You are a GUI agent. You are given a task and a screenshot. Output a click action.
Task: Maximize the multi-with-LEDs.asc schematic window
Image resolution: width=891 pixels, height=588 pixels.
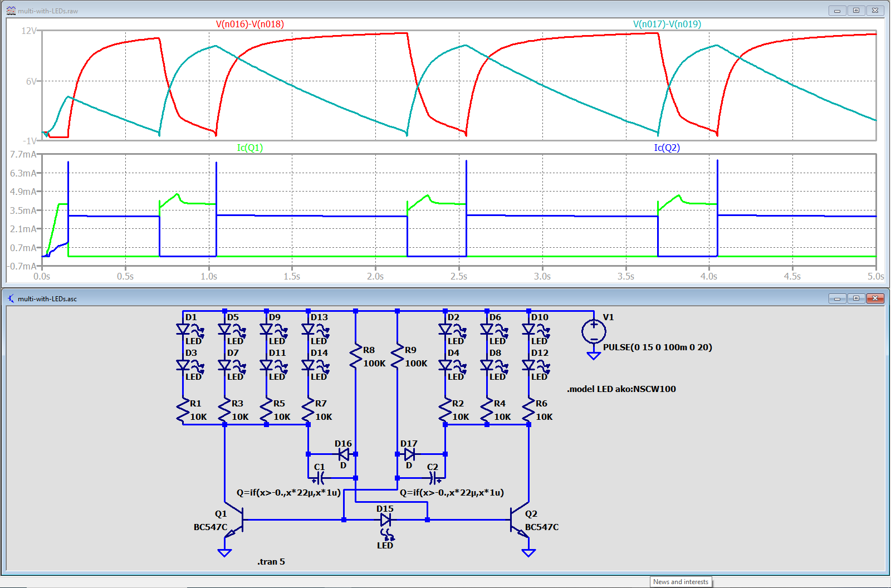(856, 298)
